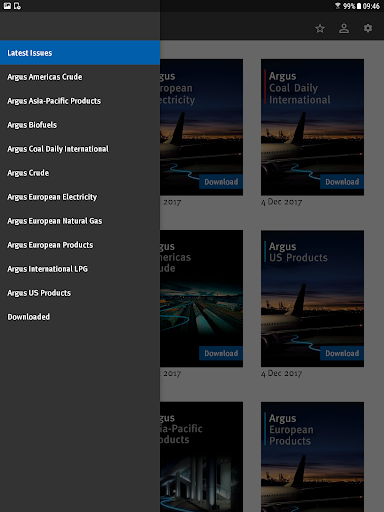Open the user account profile icon
The width and height of the screenshot is (384, 512).
(344, 29)
